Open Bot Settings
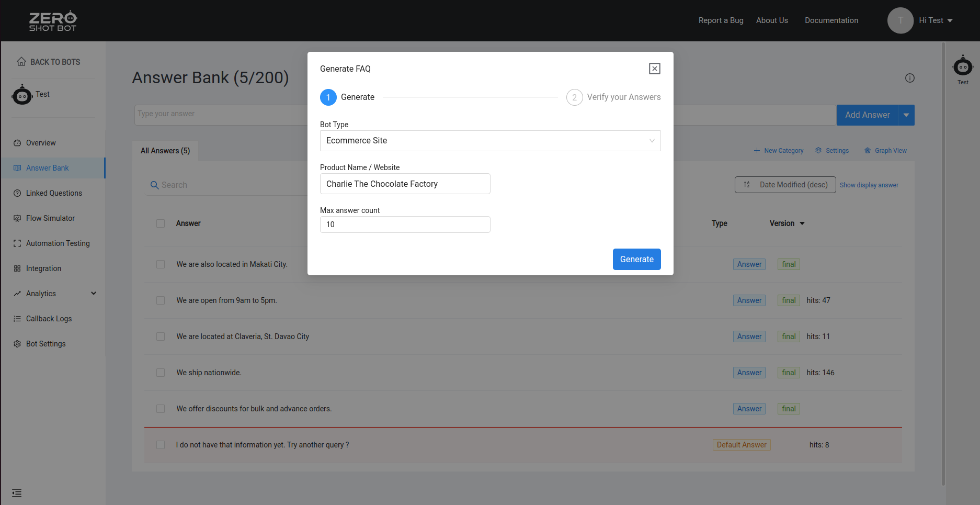Viewport: 980px width, 505px height. [45, 344]
